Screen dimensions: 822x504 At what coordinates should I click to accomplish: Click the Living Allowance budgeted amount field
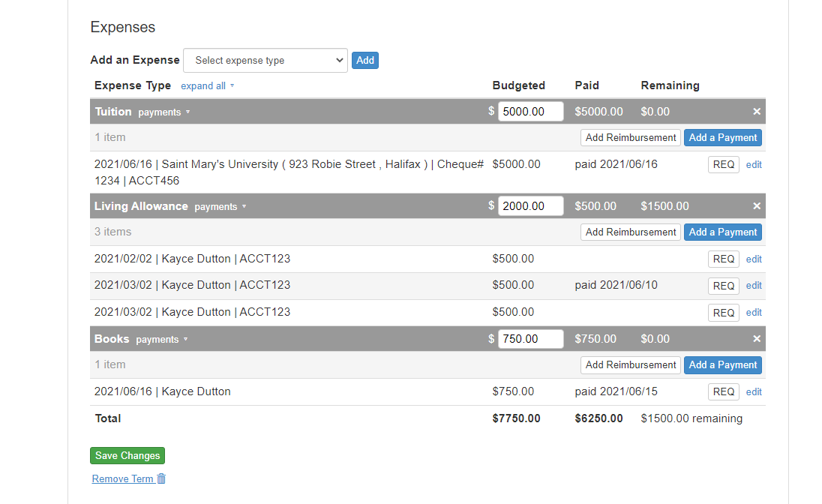(530, 206)
